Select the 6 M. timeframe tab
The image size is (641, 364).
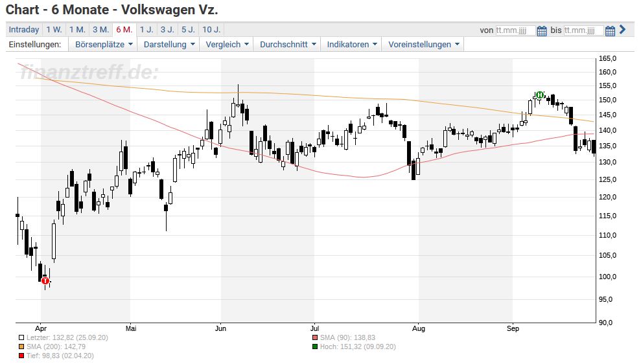coord(124,30)
